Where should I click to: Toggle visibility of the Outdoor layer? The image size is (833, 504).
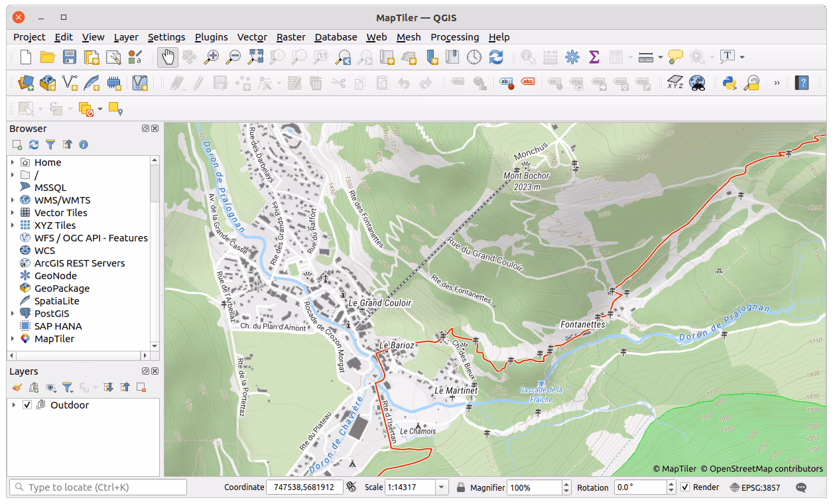pos(27,405)
